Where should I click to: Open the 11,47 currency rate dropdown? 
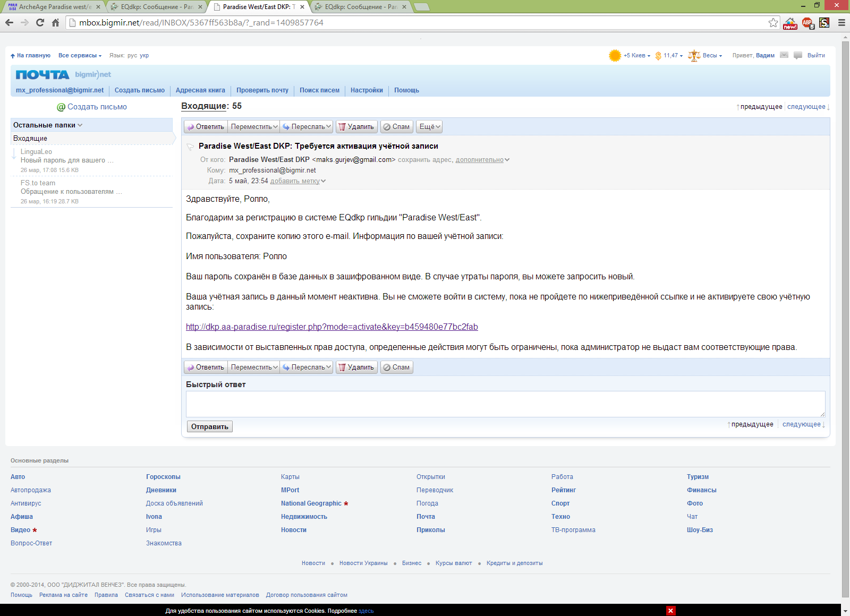point(673,55)
